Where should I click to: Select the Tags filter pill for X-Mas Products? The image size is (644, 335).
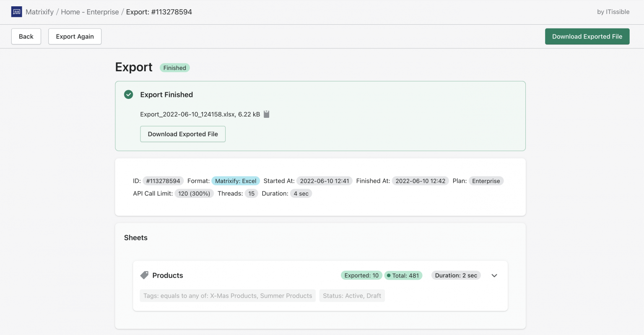pos(227,296)
